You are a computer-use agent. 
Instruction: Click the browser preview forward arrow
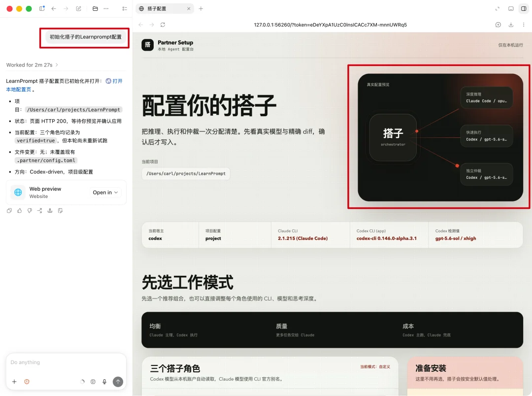(x=152, y=25)
